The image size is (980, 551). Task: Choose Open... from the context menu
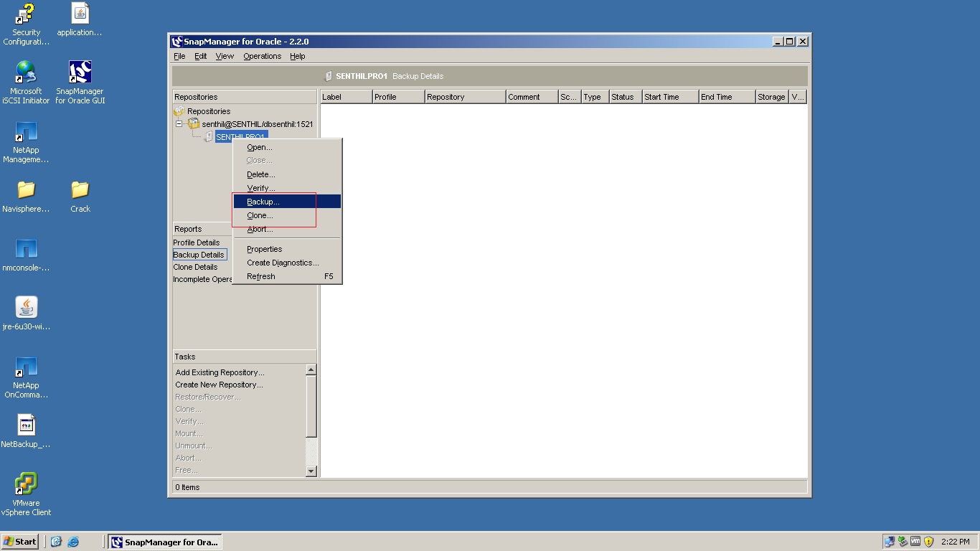(287, 147)
